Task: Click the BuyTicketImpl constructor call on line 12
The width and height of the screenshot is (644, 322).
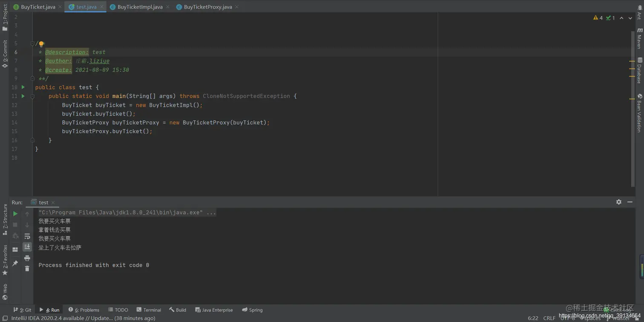Action: [x=174, y=105]
